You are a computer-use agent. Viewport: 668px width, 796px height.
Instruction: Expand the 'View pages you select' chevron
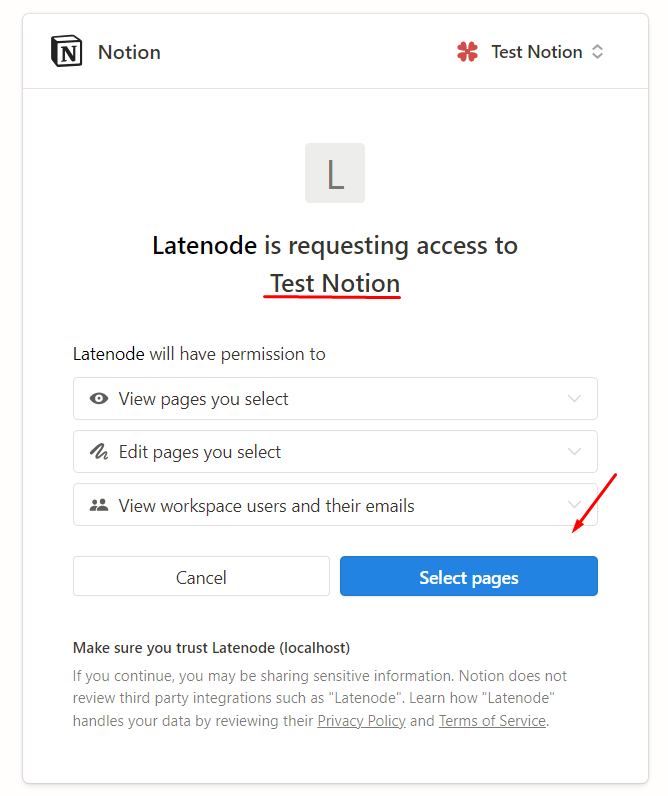[574, 399]
